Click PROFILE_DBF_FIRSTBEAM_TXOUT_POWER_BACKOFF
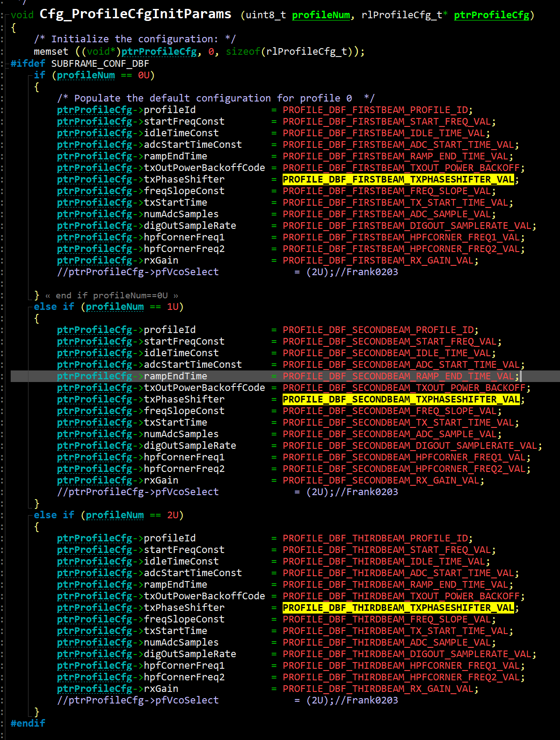This screenshot has height=740, width=560. coord(402,168)
